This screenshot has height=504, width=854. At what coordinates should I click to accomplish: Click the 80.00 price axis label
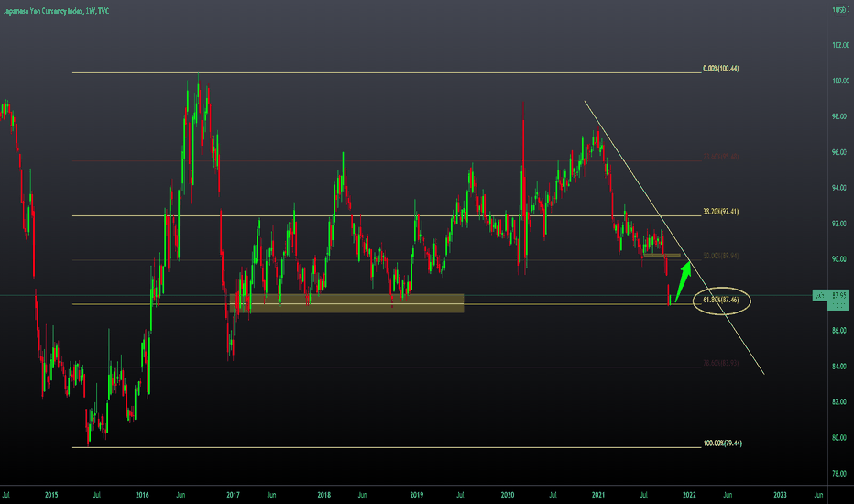tap(840, 437)
